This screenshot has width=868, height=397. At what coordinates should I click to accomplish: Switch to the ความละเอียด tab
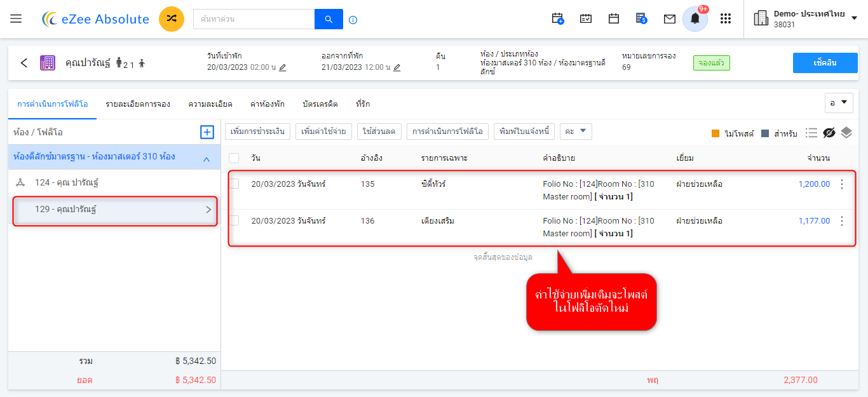coord(210,104)
